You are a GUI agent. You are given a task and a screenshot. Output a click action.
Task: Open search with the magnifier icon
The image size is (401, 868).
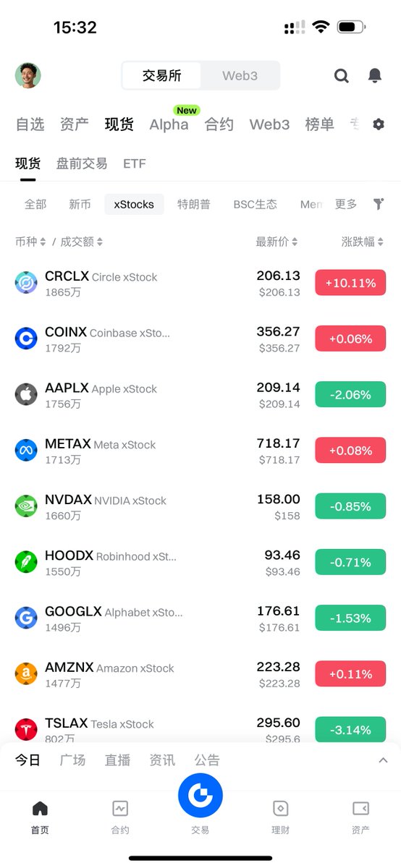pyautogui.click(x=342, y=75)
